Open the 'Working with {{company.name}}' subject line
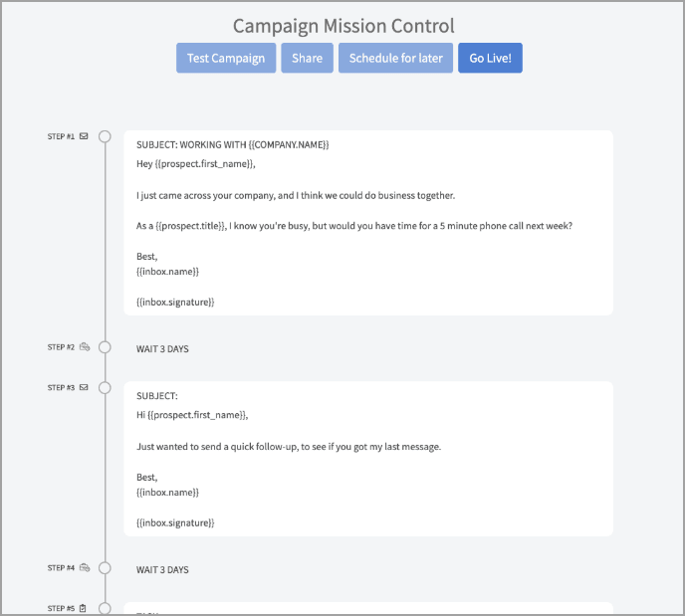685x616 pixels. [232, 145]
